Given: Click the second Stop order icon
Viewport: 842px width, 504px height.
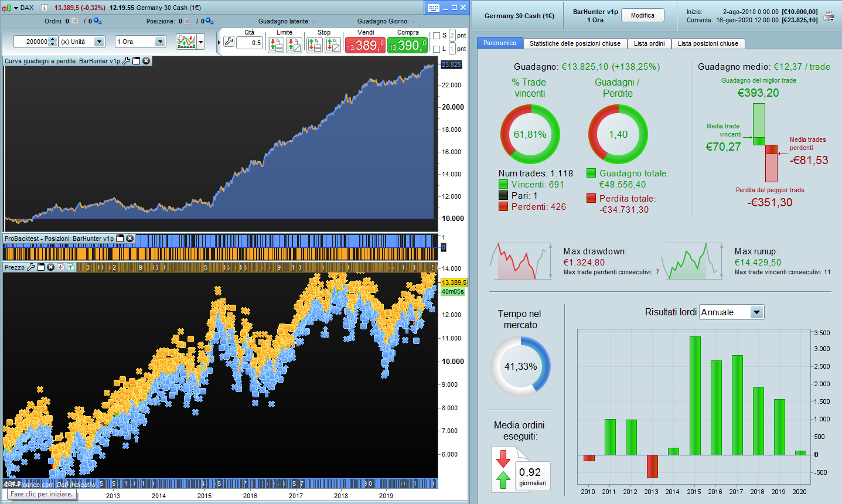Looking at the screenshot, I should [x=333, y=45].
